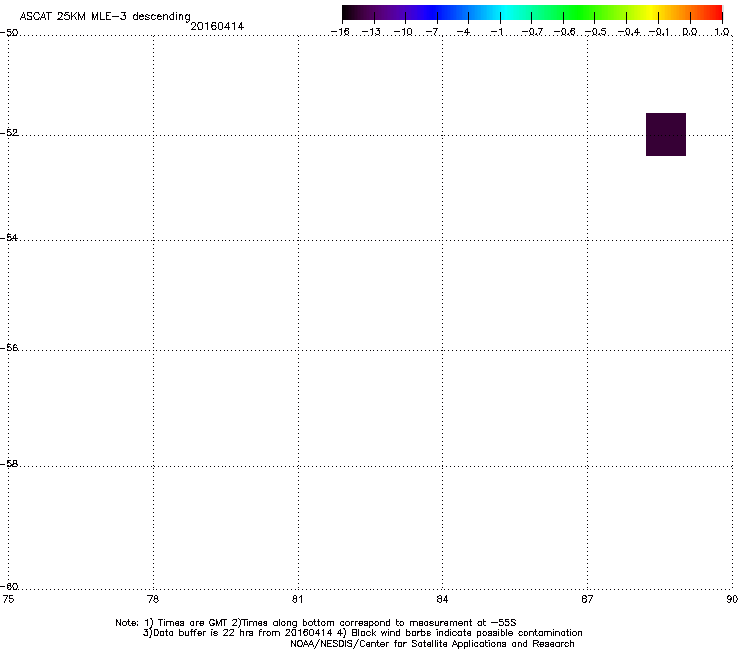Click the latitude axis label -60

pyautogui.click(x=9, y=586)
